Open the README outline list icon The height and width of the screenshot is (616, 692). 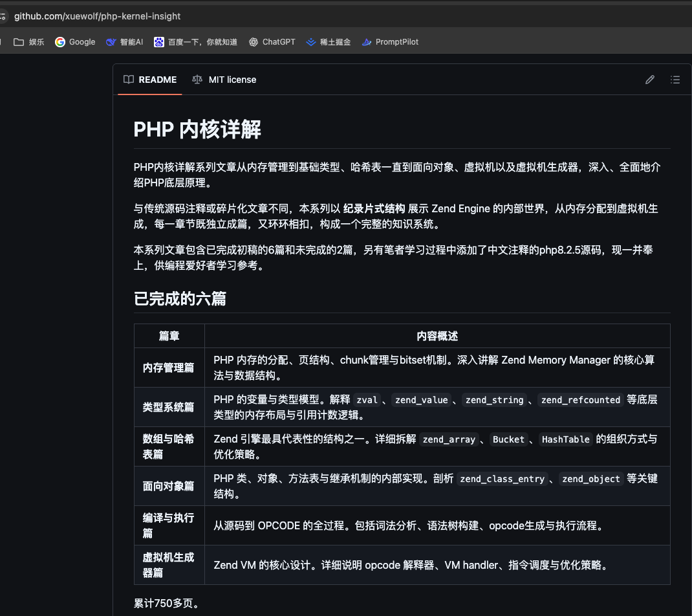tap(675, 79)
